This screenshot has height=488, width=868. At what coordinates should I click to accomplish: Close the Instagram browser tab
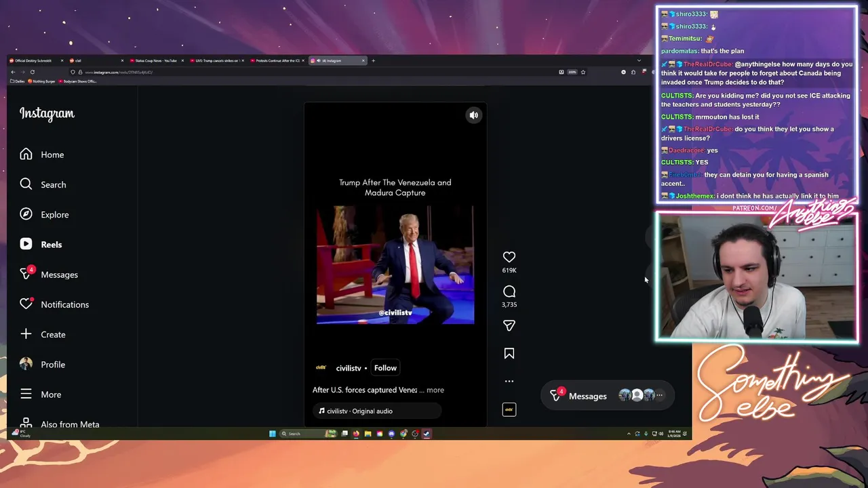point(363,61)
